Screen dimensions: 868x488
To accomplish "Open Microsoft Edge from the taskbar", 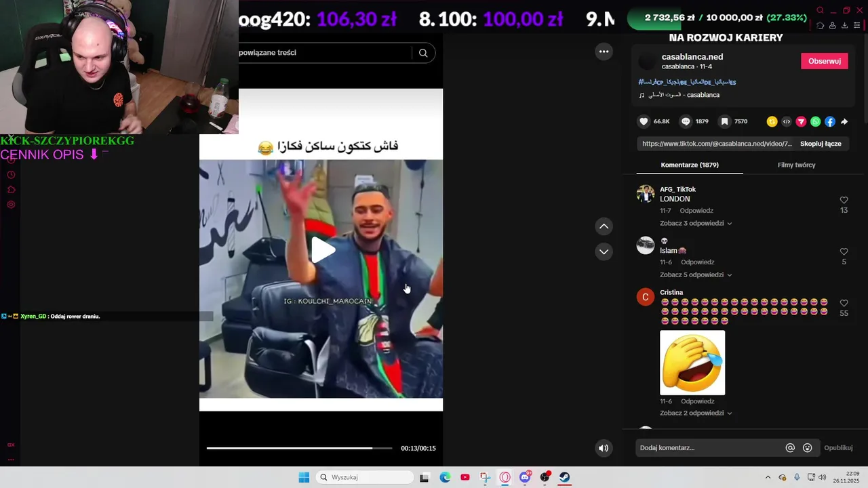I will (445, 477).
